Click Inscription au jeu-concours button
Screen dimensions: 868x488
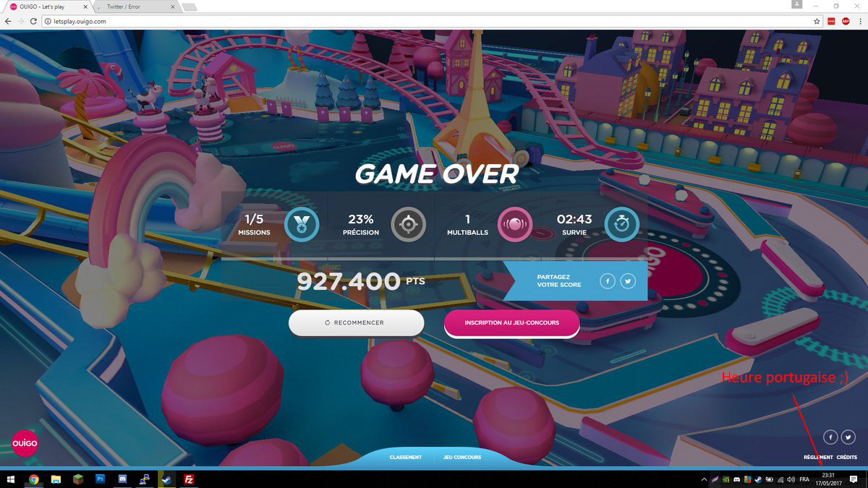coord(511,322)
